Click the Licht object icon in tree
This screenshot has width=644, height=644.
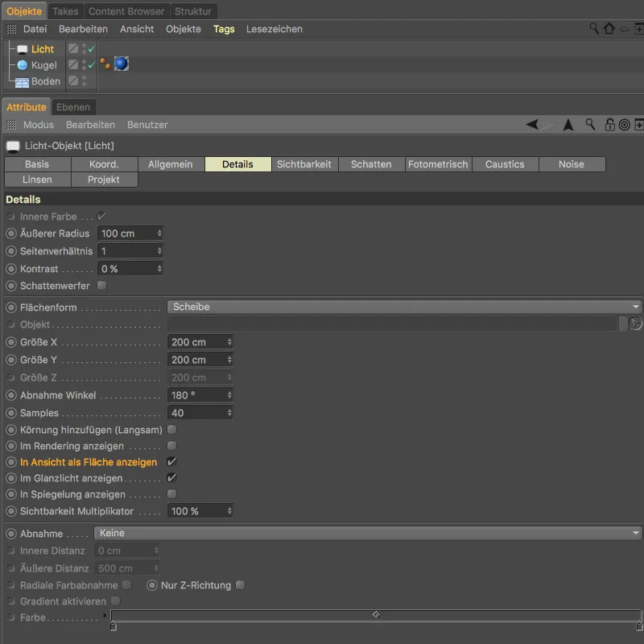[23, 49]
